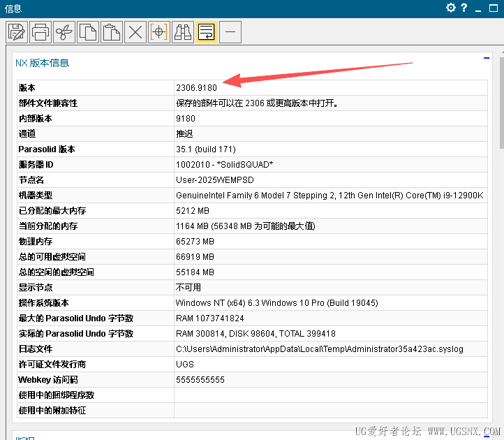Click the 通道 row value 推迟
504x440 pixels.
(x=184, y=134)
